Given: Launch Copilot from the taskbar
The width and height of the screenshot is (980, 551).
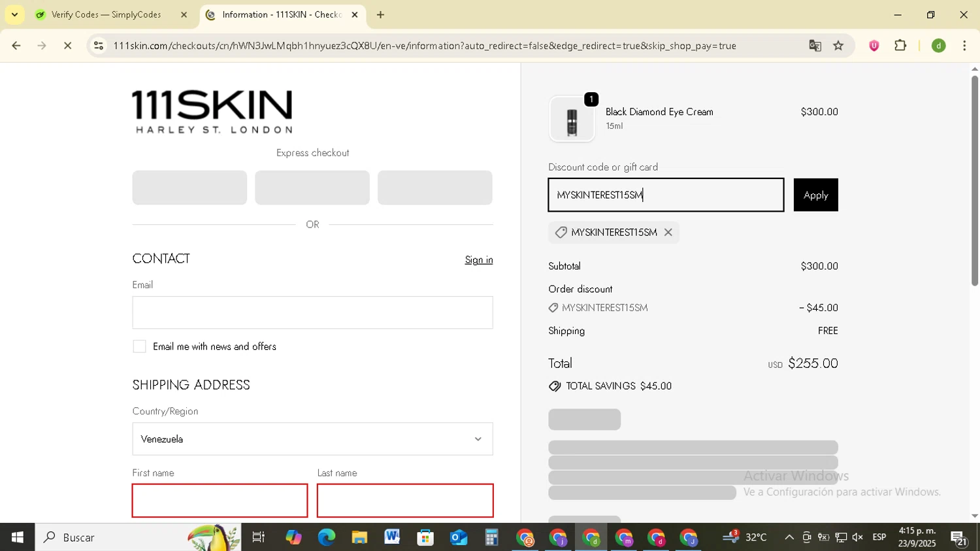Looking at the screenshot, I should pos(293,537).
